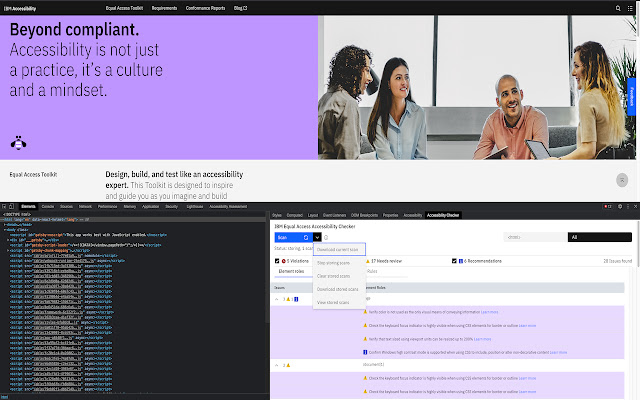Open the Scan button dropdown arrow
This screenshot has height=400, width=640.
317,237
